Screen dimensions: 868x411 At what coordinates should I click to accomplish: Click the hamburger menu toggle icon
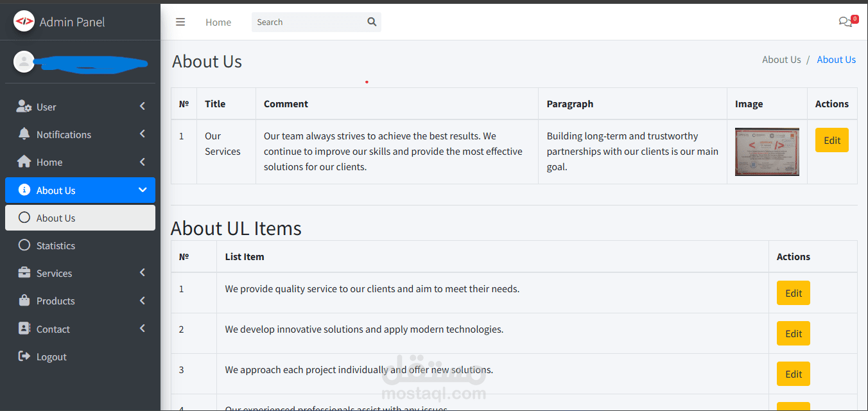coord(180,22)
